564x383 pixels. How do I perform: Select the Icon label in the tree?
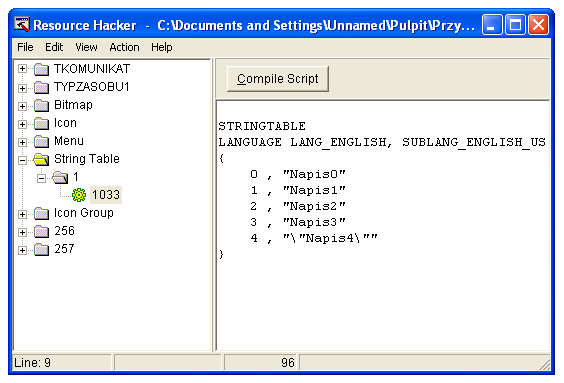pyautogui.click(x=65, y=123)
